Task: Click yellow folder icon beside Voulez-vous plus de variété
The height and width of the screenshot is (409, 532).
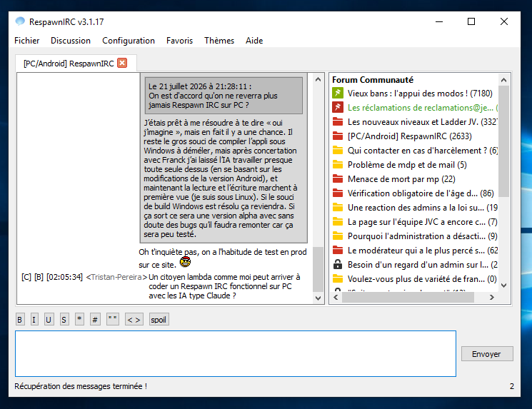Action: coord(338,278)
